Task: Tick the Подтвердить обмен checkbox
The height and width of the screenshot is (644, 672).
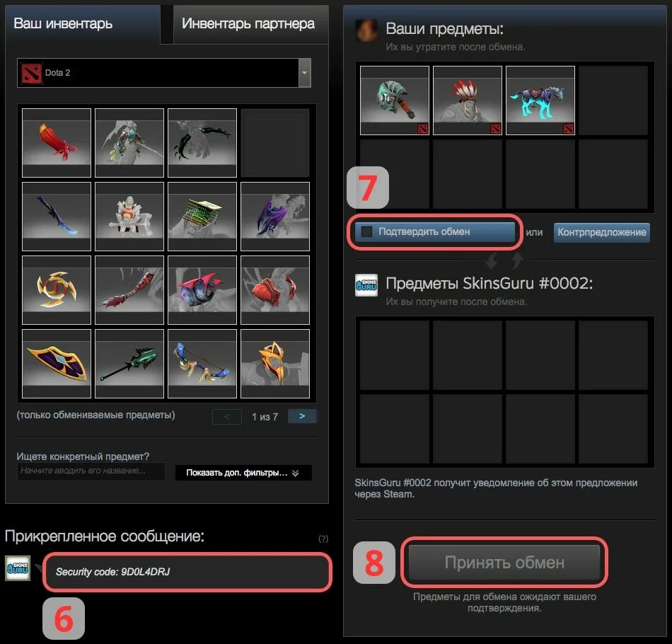Action: 367,232
